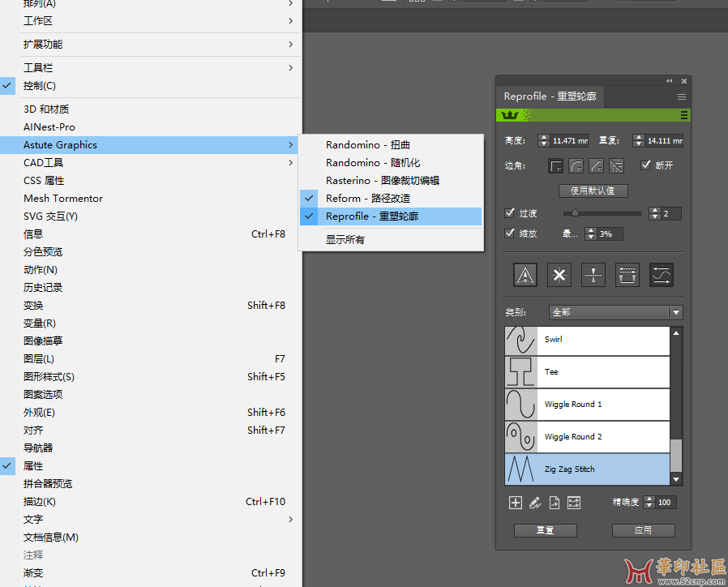This screenshot has height=587, width=728.
Task: Uncheck Reprofile - 重塑轮廓 in submenu
Action: coord(391,216)
